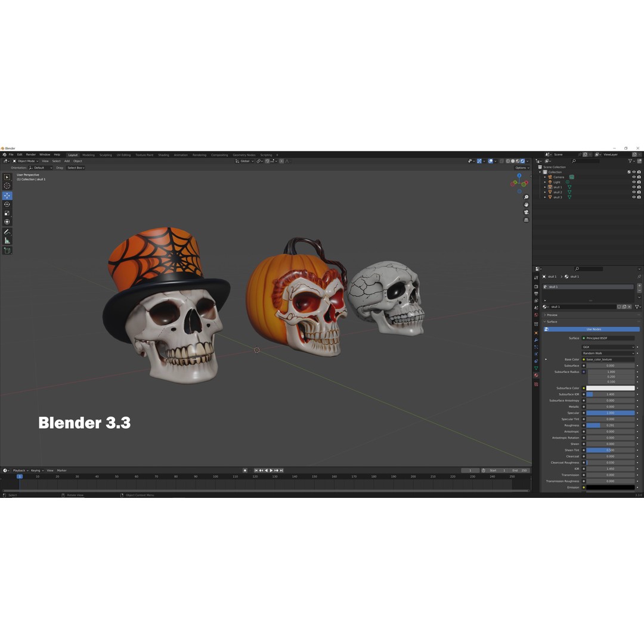Activate the Transform tool

[x=7, y=222]
